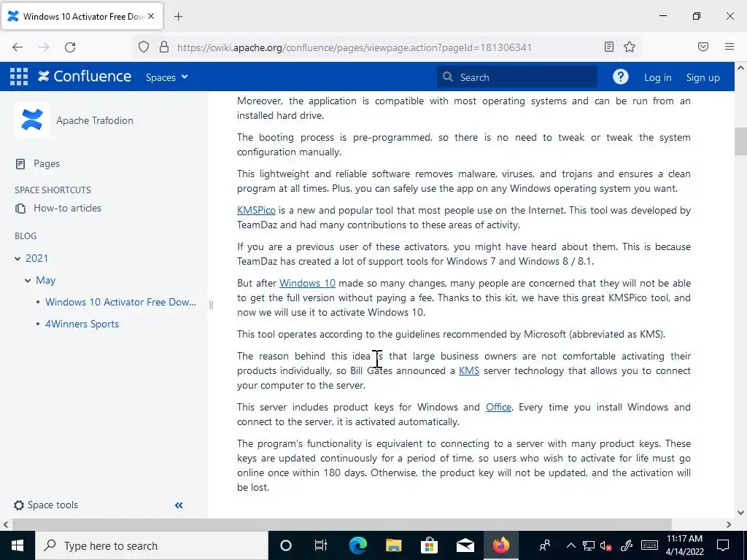This screenshot has height=560, width=747.
Task: Collapse the sidebar with double-chevron icon
Action: [x=179, y=505]
